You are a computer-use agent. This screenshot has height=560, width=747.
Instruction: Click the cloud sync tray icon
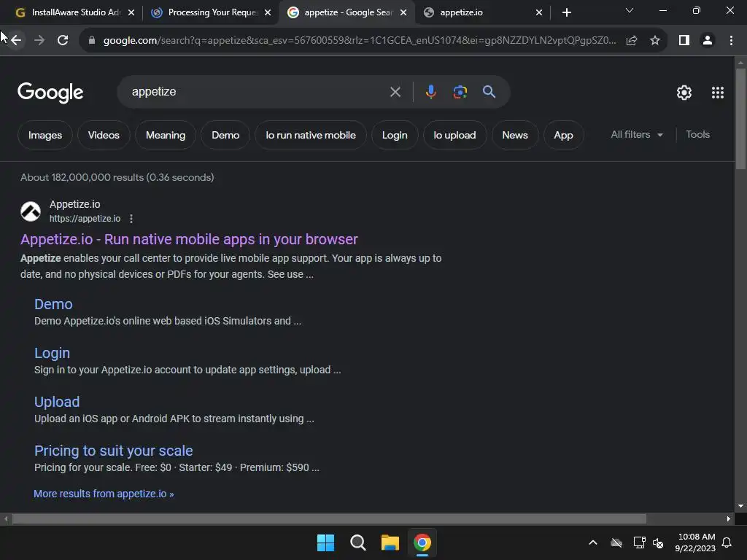point(616,542)
